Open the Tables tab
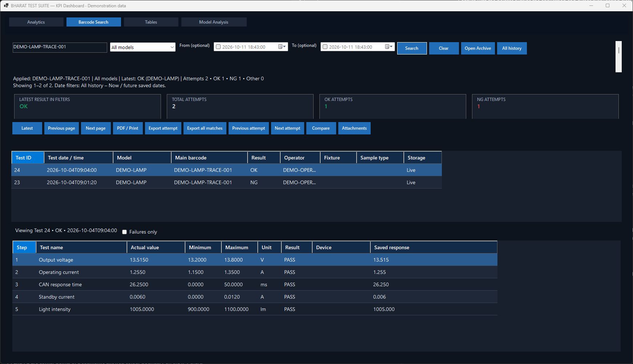633x364 pixels. tap(151, 22)
